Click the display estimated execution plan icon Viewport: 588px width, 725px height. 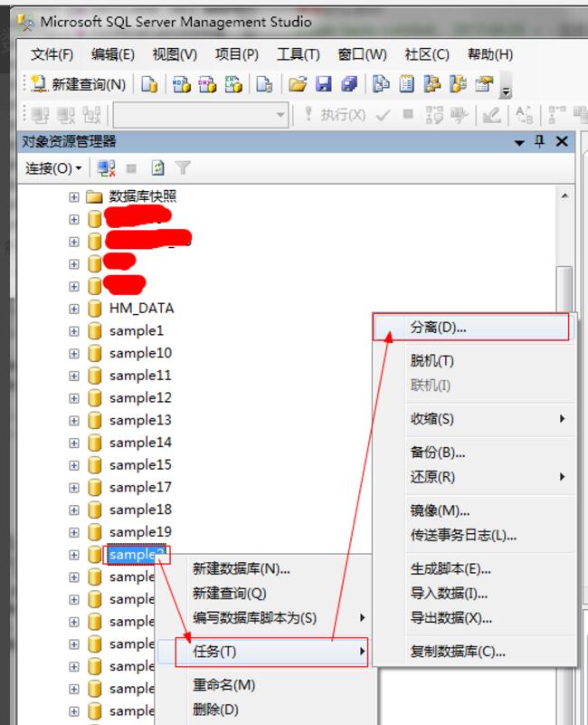434,115
